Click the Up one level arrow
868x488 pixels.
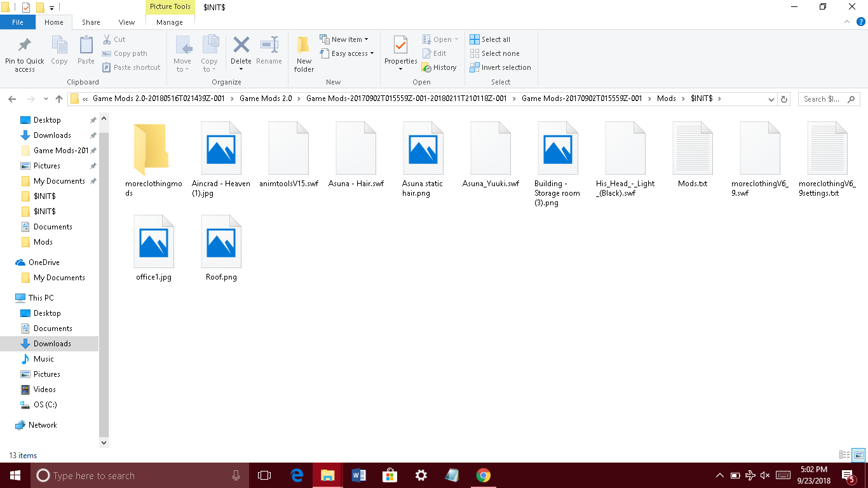pos(59,99)
